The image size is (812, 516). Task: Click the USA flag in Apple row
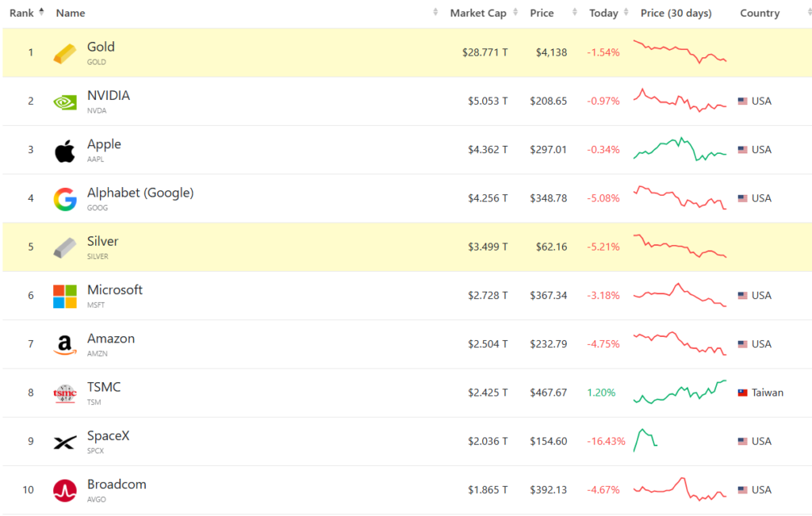click(742, 150)
